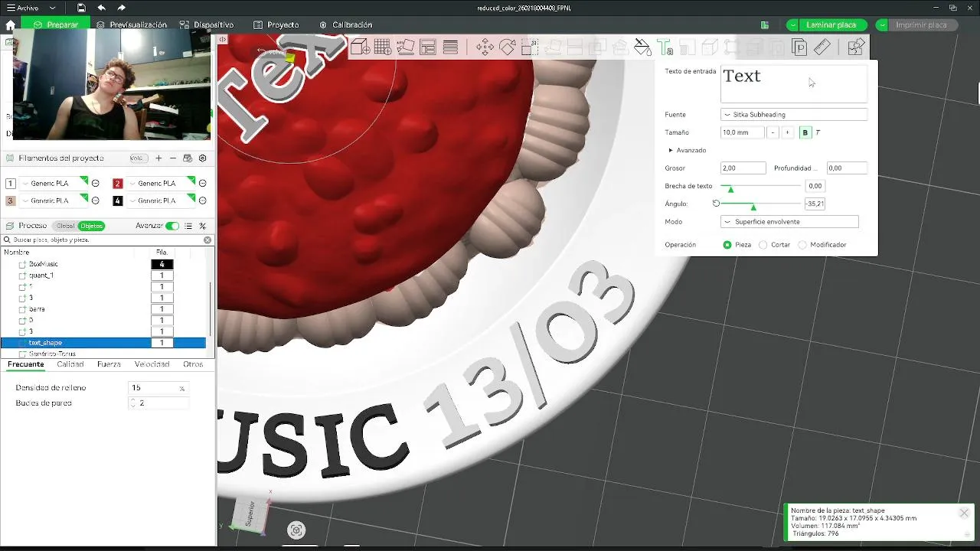The image size is (980, 551).
Task: Open the process settings list icon
Action: click(x=188, y=226)
